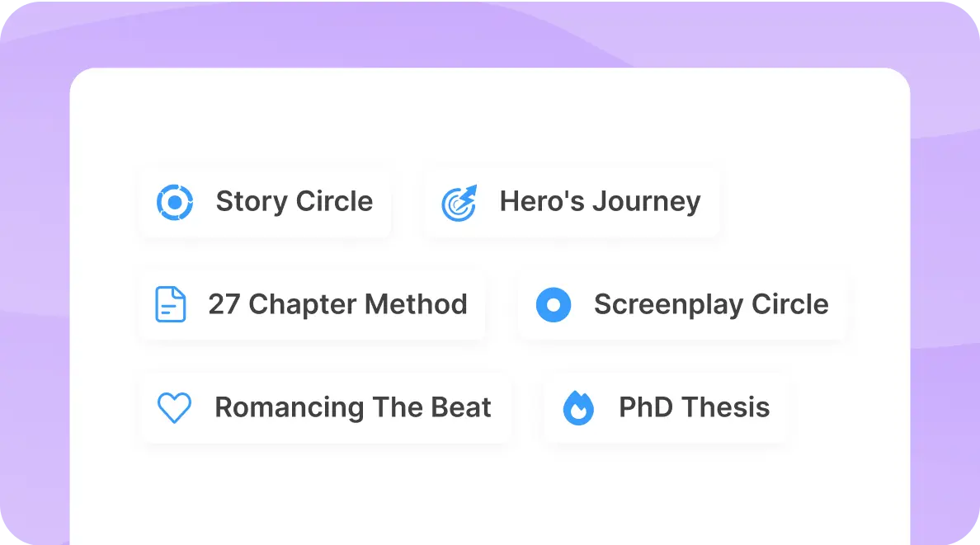Click the white card containing PhD Thesis
Viewport: 980px width, 545px height.
667,407
